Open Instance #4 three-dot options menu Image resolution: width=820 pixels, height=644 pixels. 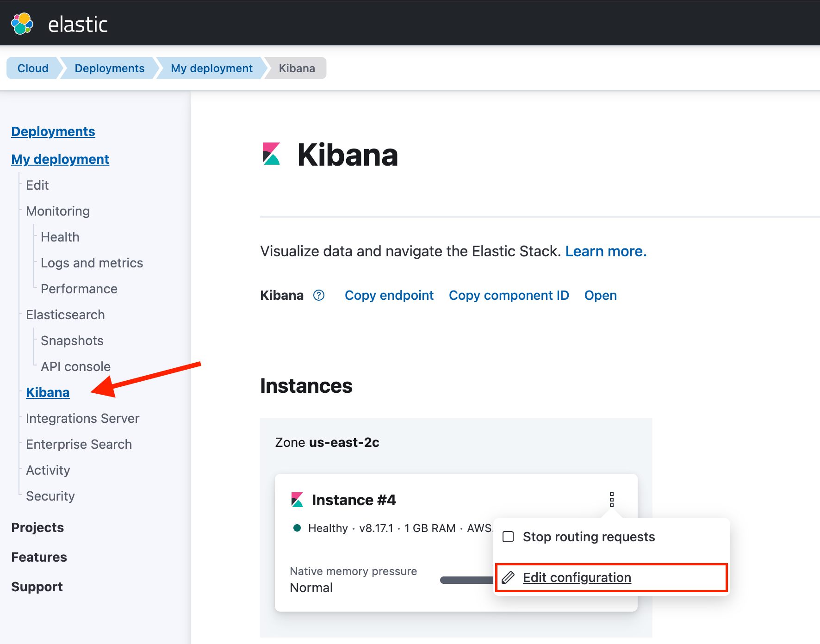(x=612, y=500)
